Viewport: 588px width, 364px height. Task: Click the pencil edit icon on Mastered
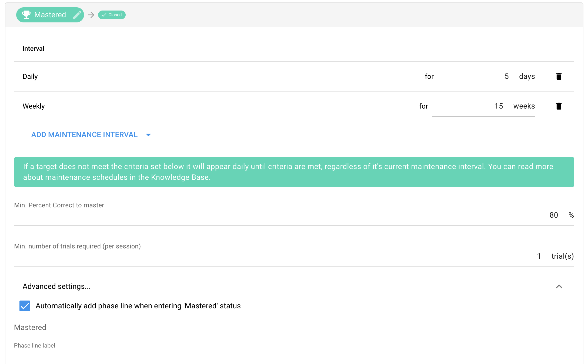coord(77,15)
